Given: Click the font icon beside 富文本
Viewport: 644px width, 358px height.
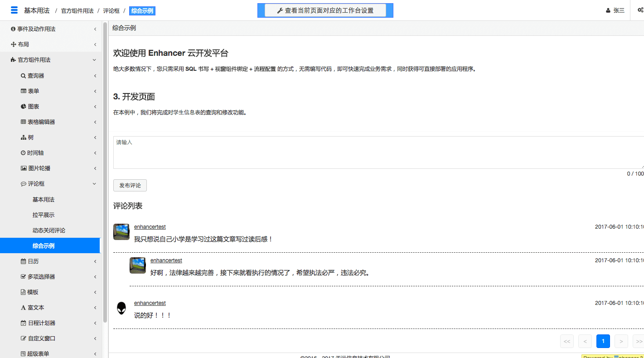Looking at the screenshot, I should click(24, 308).
